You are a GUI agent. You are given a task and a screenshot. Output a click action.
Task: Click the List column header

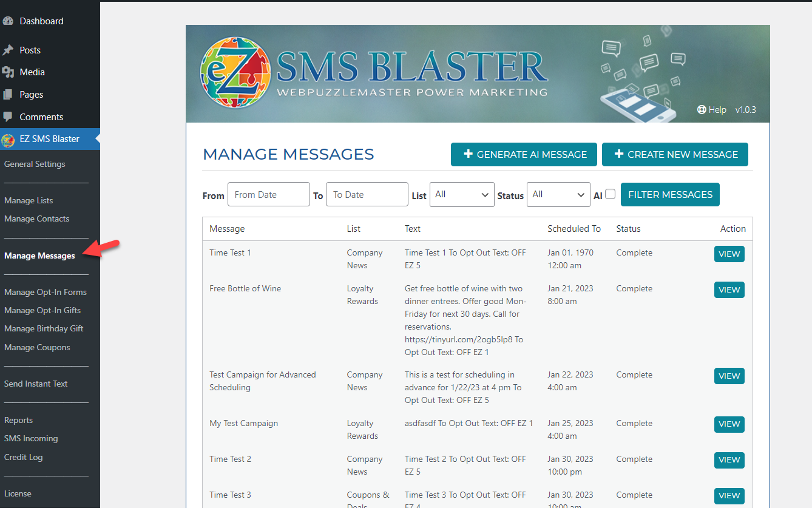click(x=354, y=229)
